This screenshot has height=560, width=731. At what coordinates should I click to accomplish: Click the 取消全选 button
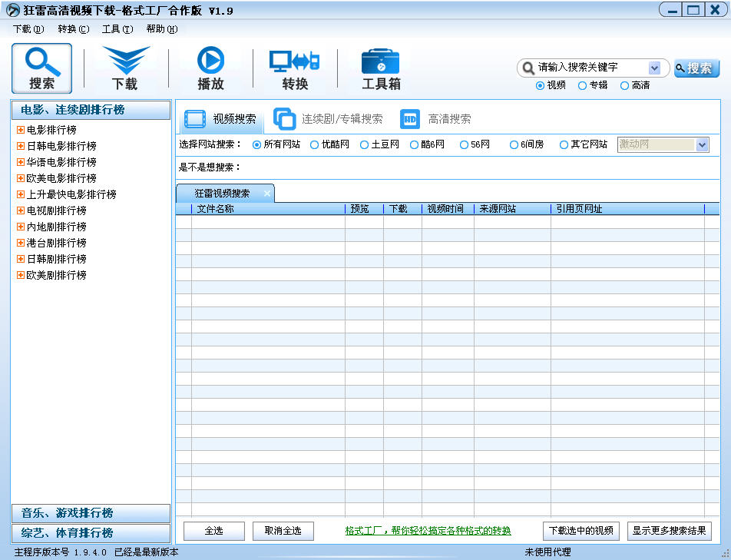(x=283, y=531)
